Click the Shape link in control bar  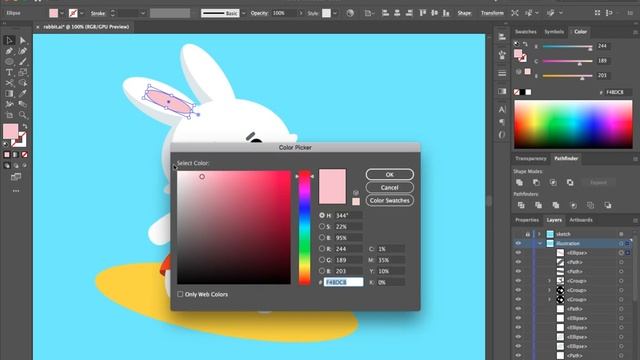coord(464,13)
